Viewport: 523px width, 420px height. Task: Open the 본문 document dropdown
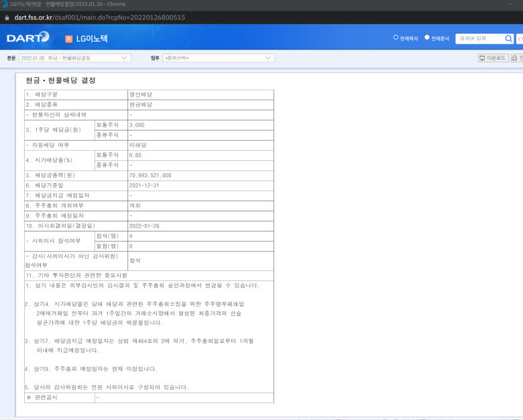point(74,58)
